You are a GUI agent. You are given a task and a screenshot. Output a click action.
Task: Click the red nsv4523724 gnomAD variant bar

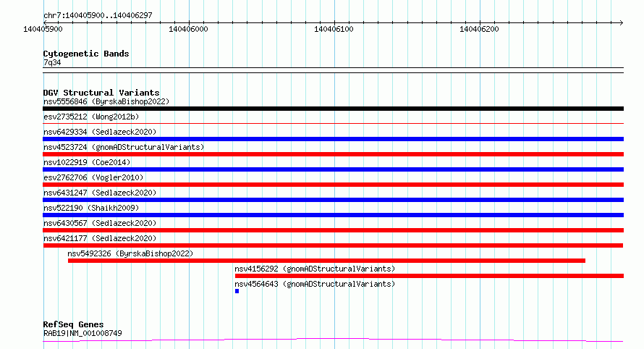[x=333, y=154]
